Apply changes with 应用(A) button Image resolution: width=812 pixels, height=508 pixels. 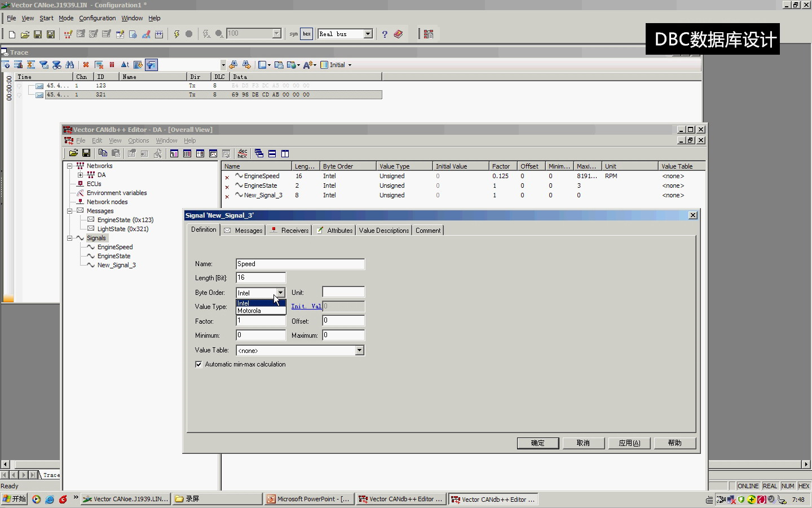629,443
